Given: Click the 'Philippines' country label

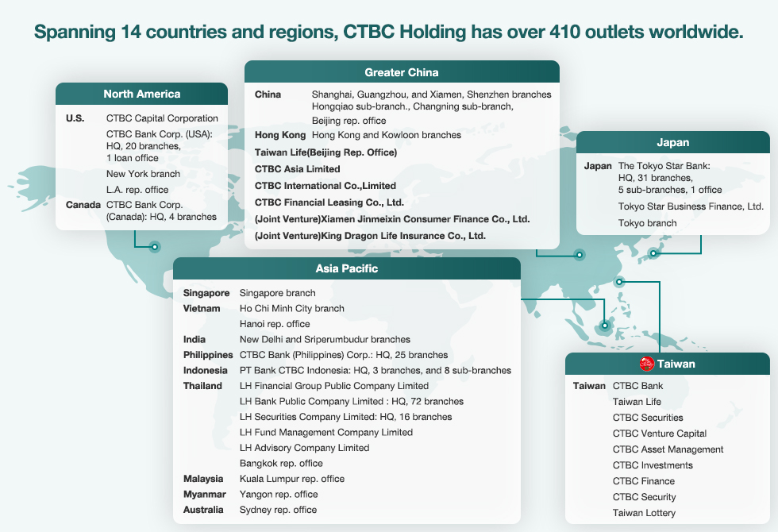Looking at the screenshot, I should tap(207, 355).
